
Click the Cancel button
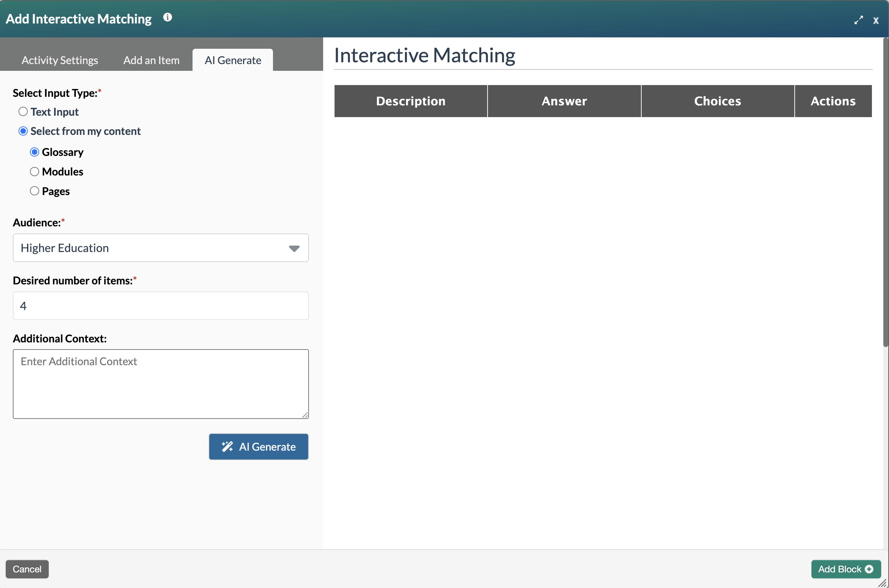coord(27,569)
